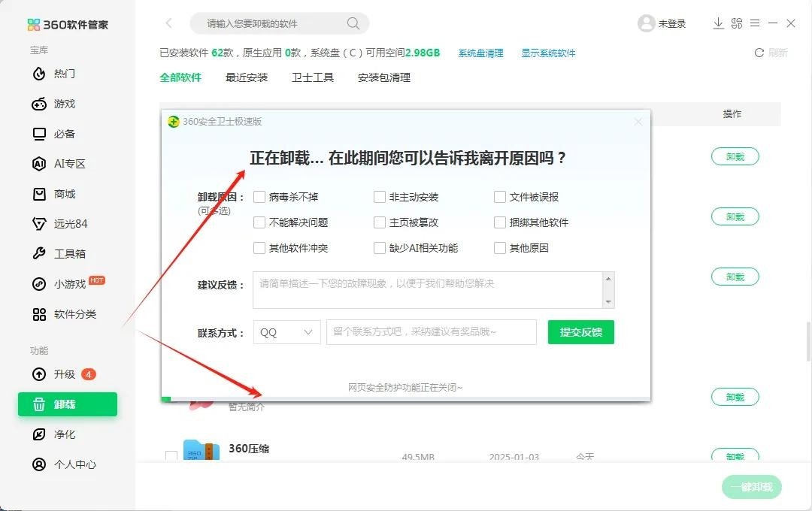This screenshot has width=812, height=511.
Task: Click the 软件分类 grid icon
Action: click(39, 314)
